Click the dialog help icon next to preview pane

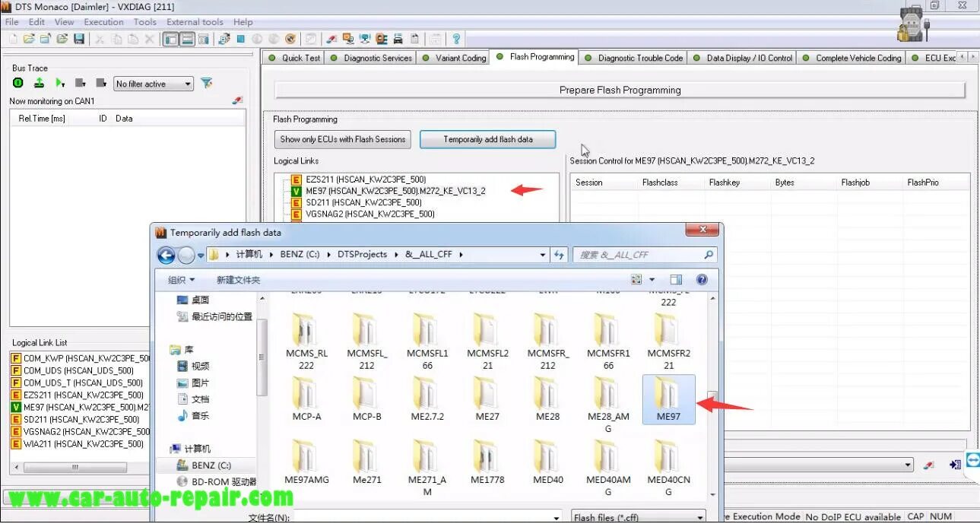pyautogui.click(x=702, y=280)
